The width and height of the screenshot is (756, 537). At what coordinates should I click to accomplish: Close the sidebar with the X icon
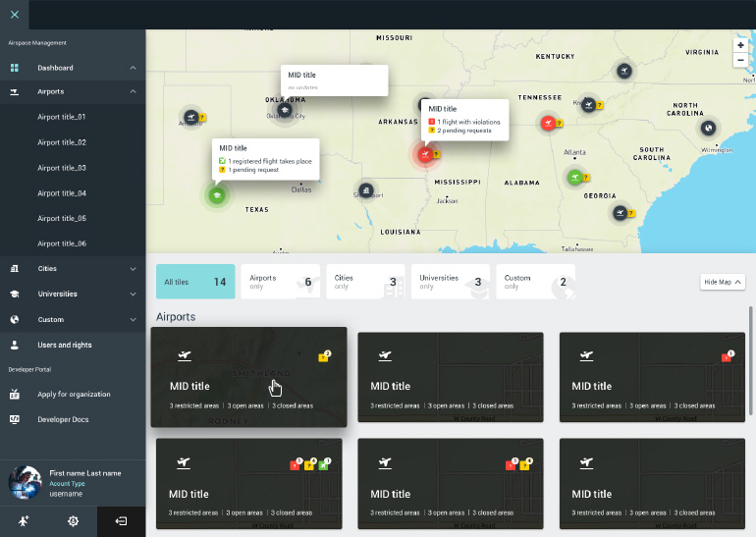pos(15,15)
